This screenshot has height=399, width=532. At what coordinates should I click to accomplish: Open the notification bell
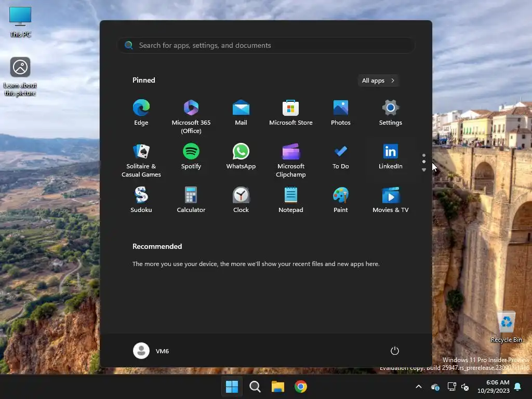518,387
